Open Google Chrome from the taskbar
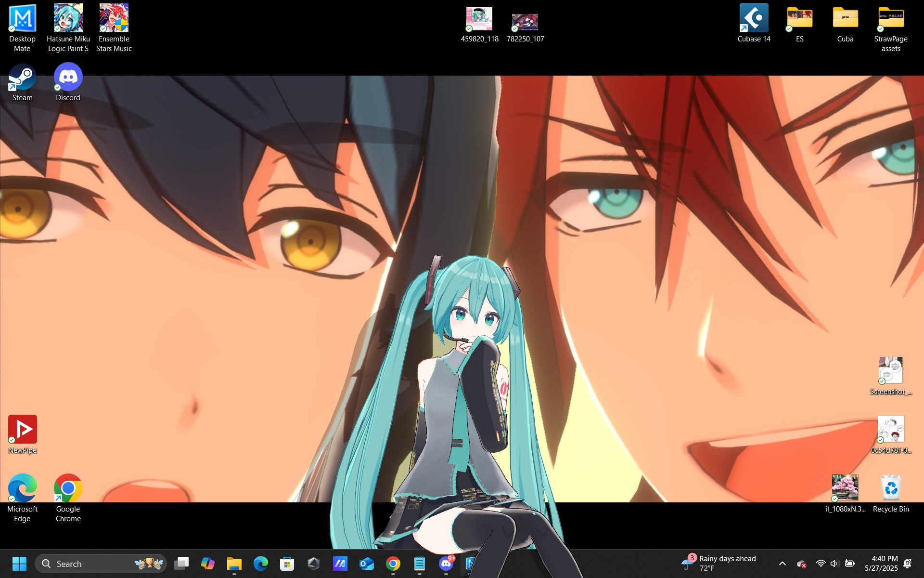Viewport: 924px width, 578px height. pyautogui.click(x=393, y=564)
